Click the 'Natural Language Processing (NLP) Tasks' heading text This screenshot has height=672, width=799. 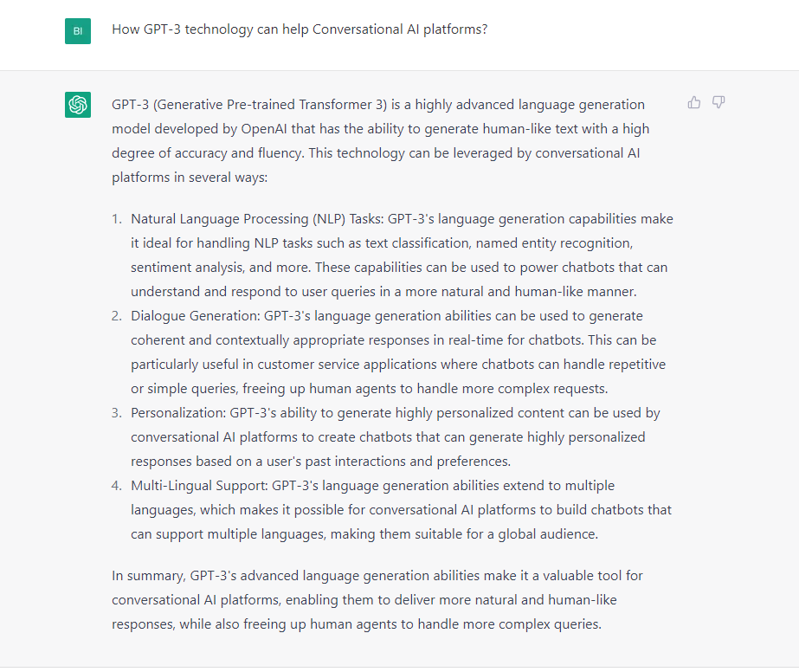[257, 219]
